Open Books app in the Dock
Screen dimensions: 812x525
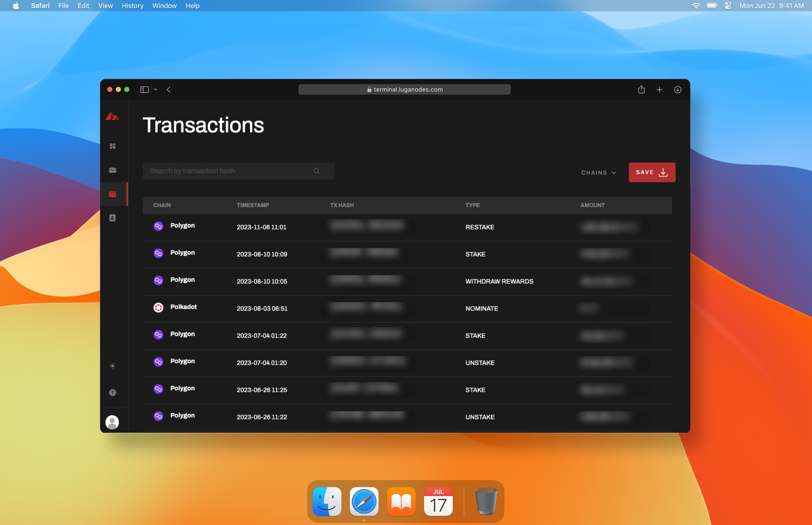[401, 501]
